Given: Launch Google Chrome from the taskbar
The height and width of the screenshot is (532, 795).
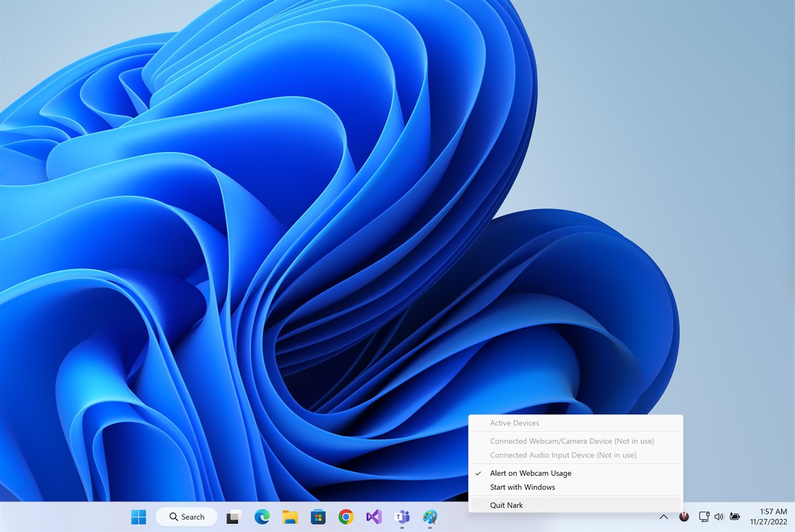Looking at the screenshot, I should point(346,517).
